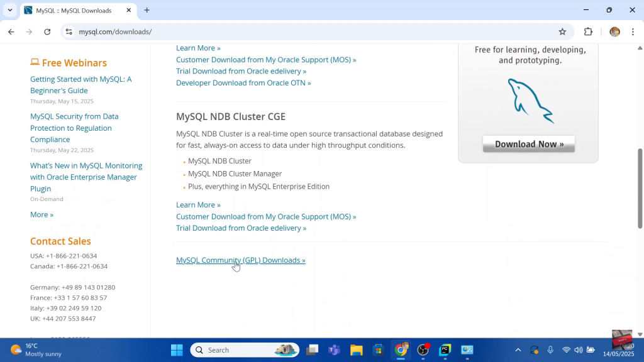Click the Free Webinars heading

(74, 63)
